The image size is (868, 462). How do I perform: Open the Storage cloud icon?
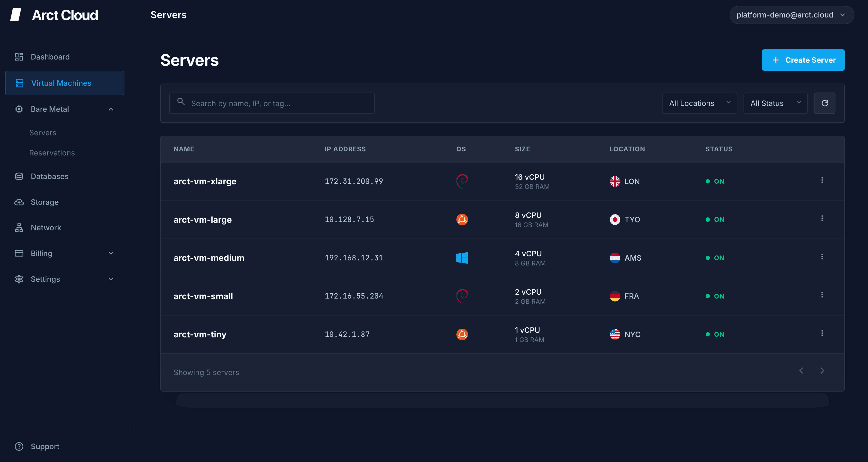(x=19, y=202)
